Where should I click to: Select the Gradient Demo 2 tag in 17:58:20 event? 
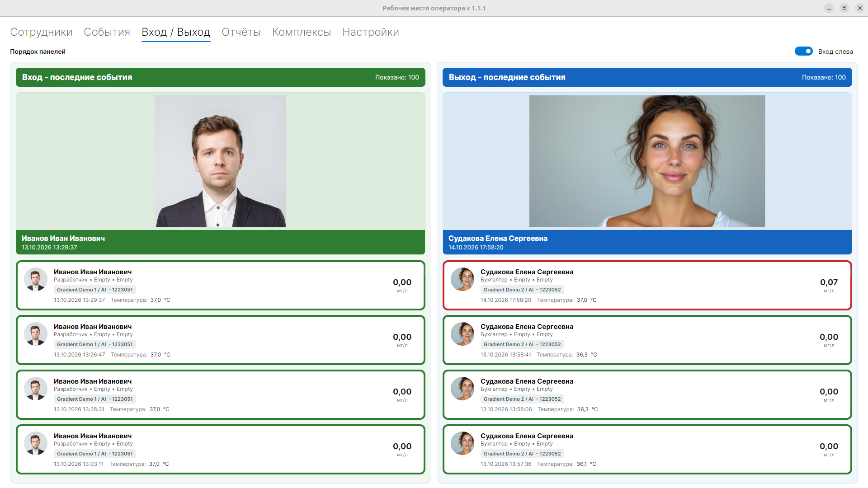click(x=522, y=290)
